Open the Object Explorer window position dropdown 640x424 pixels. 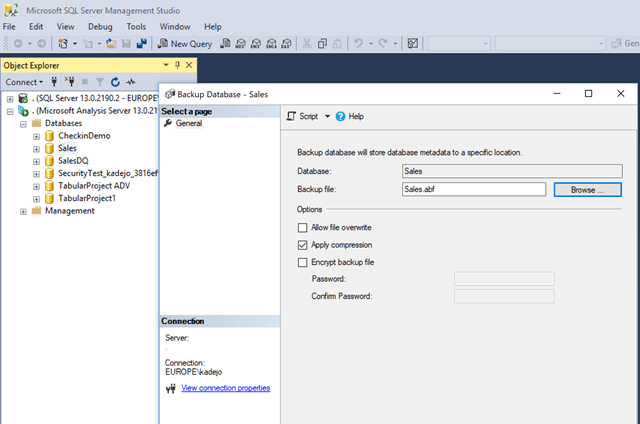(x=166, y=65)
